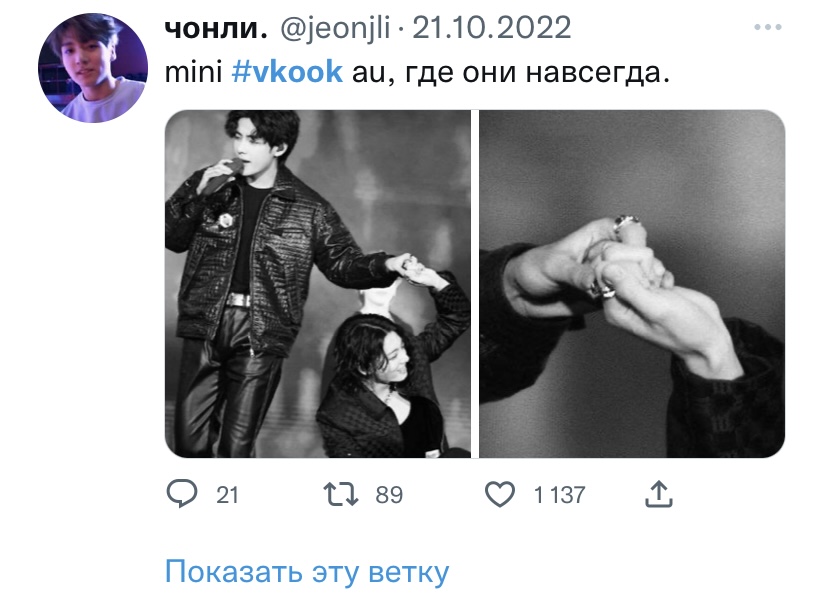Click the word mini in the tweet

193,72
